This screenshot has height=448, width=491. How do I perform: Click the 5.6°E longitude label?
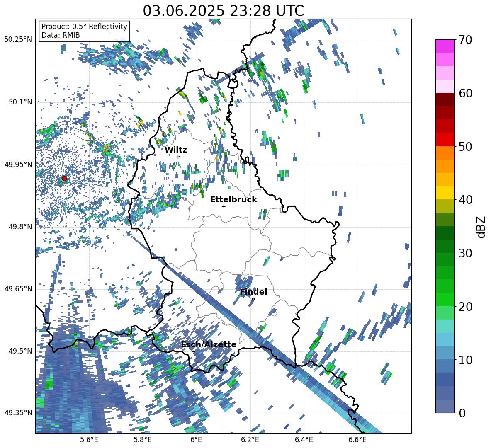[89, 440]
